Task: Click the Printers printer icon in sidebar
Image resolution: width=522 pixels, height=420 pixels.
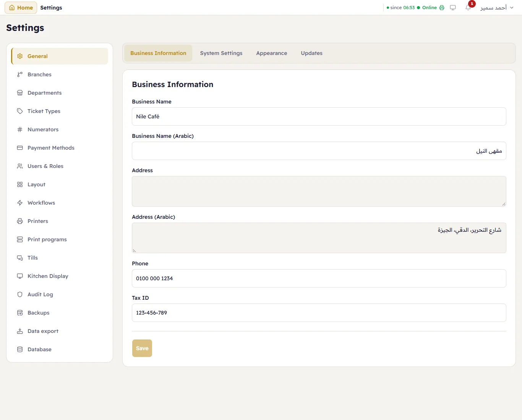Action: (x=20, y=221)
